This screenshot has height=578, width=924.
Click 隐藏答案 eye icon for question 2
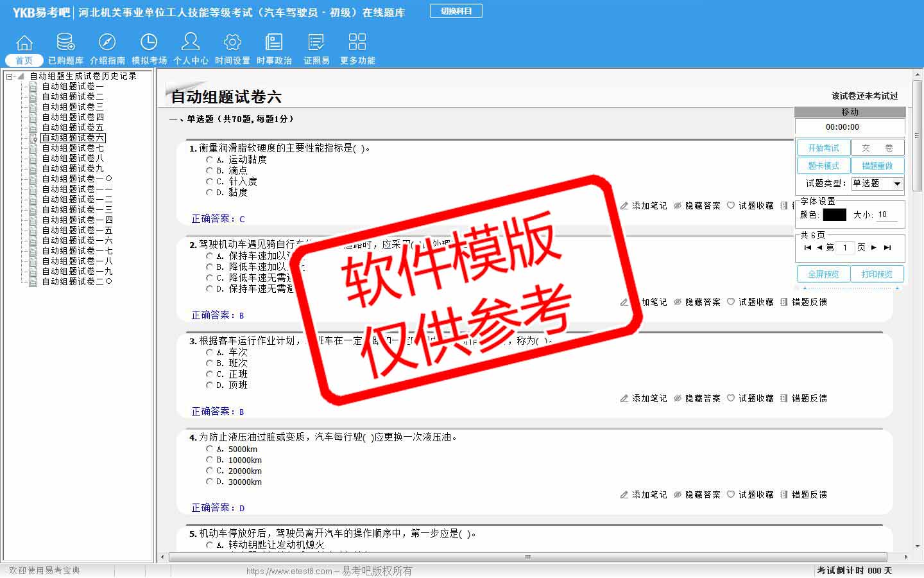point(678,302)
